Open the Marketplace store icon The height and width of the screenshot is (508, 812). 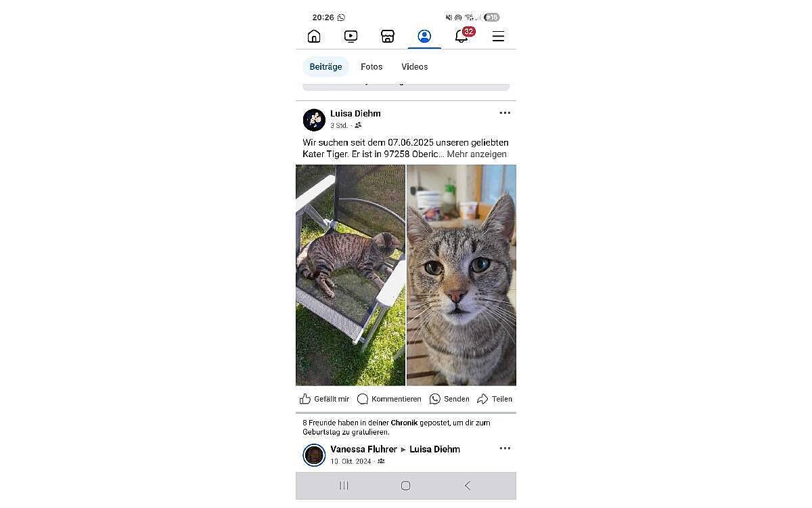[x=388, y=37]
